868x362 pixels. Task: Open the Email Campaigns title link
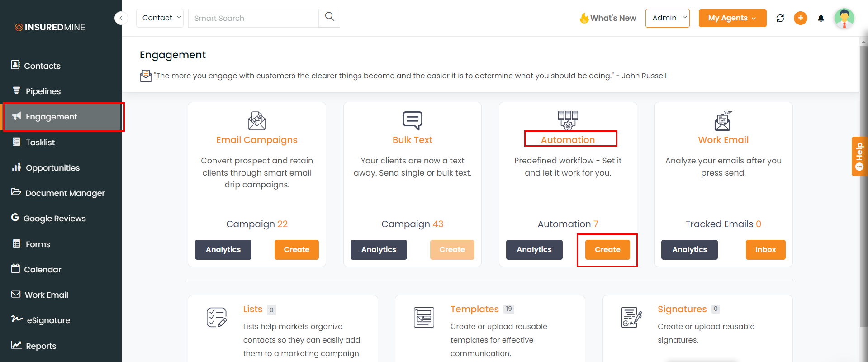click(257, 140)
